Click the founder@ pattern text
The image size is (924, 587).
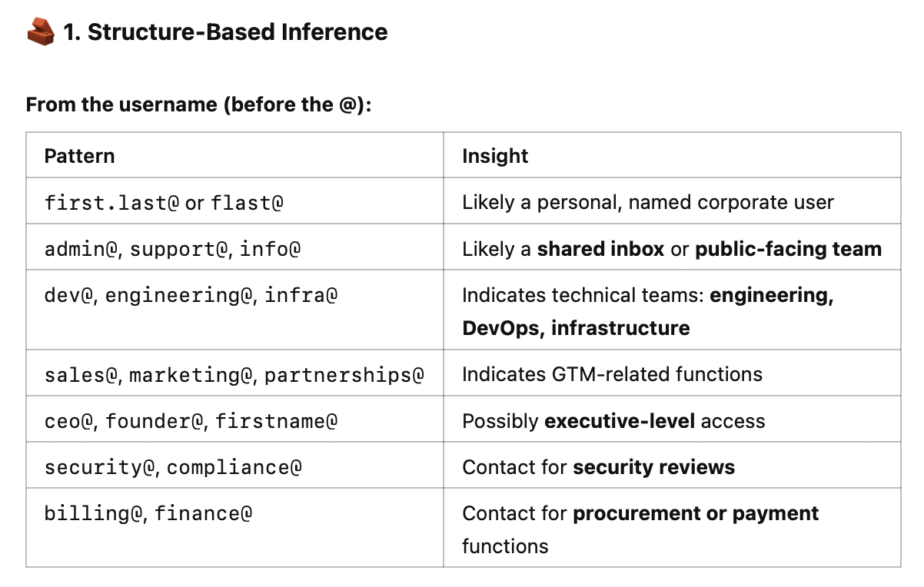(156, 421)
